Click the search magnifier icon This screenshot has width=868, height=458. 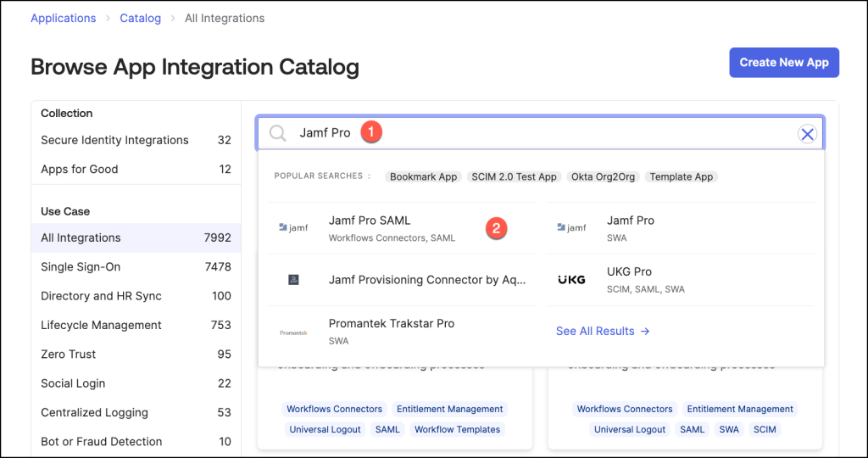point(277,133)
